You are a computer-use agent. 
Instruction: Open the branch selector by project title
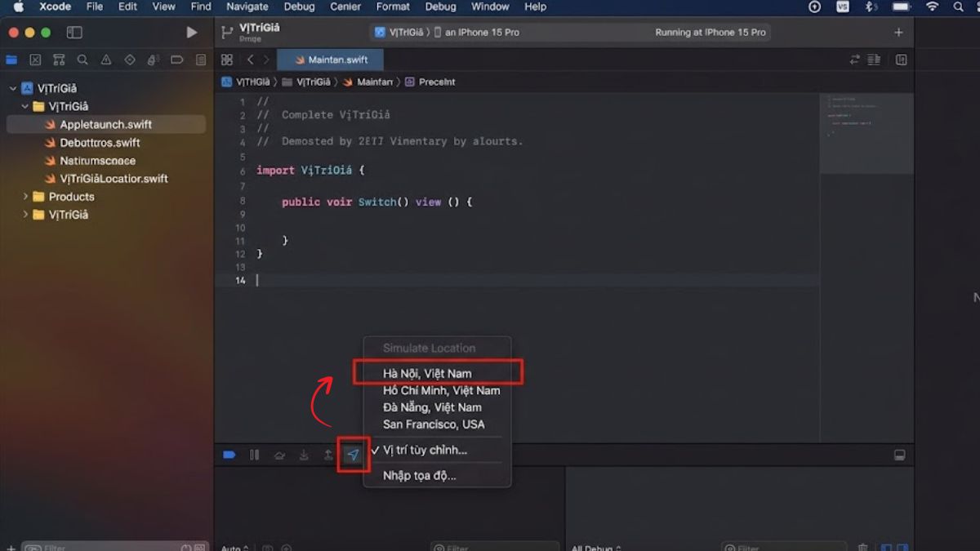[228, 33]
